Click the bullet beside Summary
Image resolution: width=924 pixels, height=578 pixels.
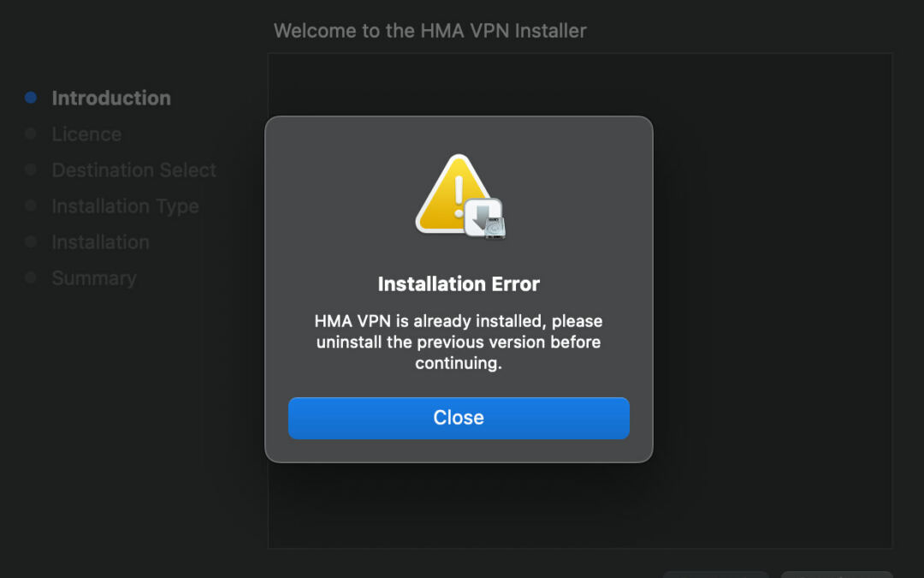pyautogui.click(x=31, y=278)
